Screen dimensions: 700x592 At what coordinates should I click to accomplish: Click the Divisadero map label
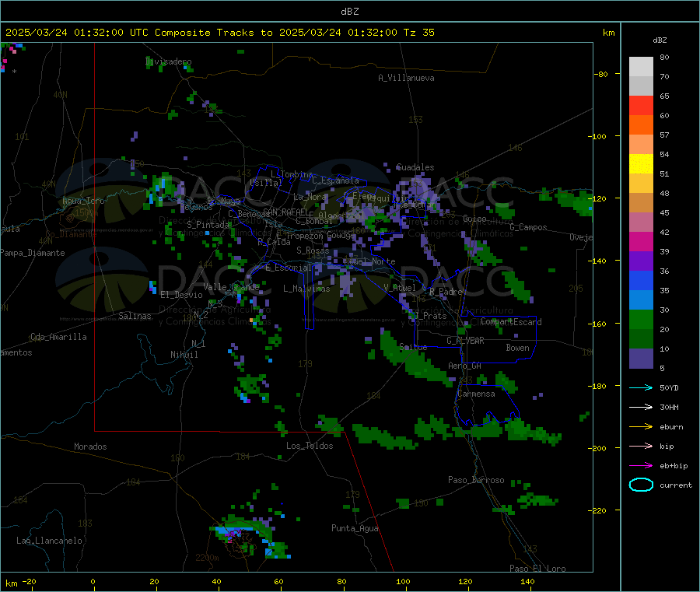pos(168,61)
